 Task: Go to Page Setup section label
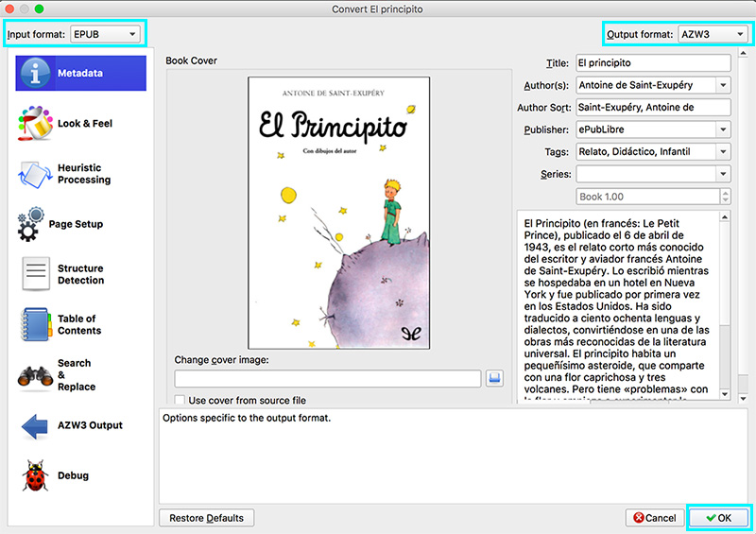pyautogui.click(x=76, y=224)
